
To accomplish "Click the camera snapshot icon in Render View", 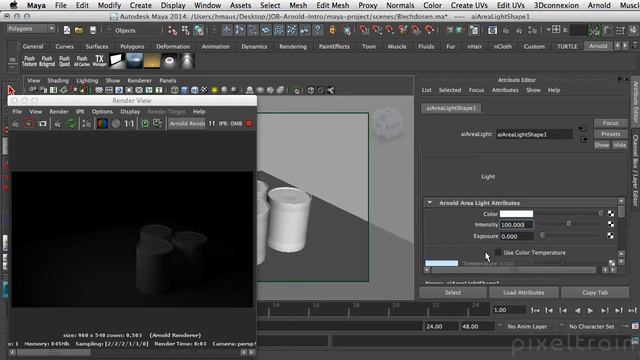I will [43, 123].
